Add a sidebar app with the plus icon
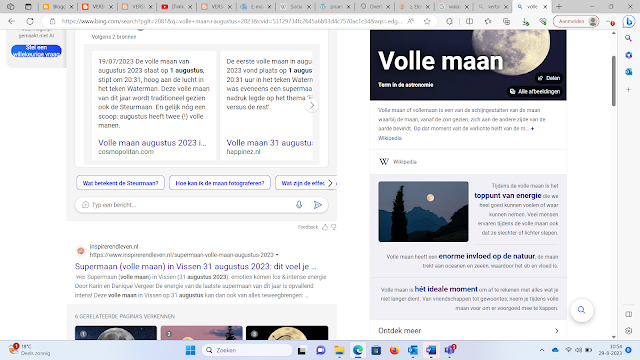Viewport: 640px width, 360px height. tap(629, 89)
